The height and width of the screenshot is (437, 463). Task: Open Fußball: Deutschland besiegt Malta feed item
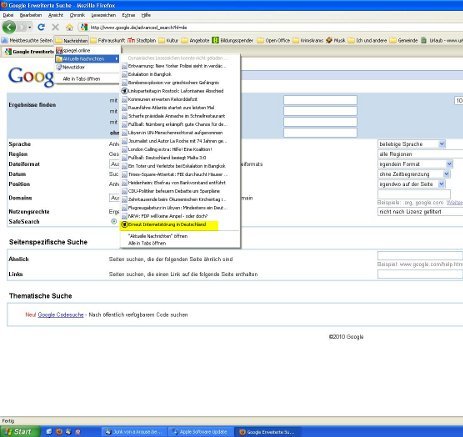tap(180, 158)
